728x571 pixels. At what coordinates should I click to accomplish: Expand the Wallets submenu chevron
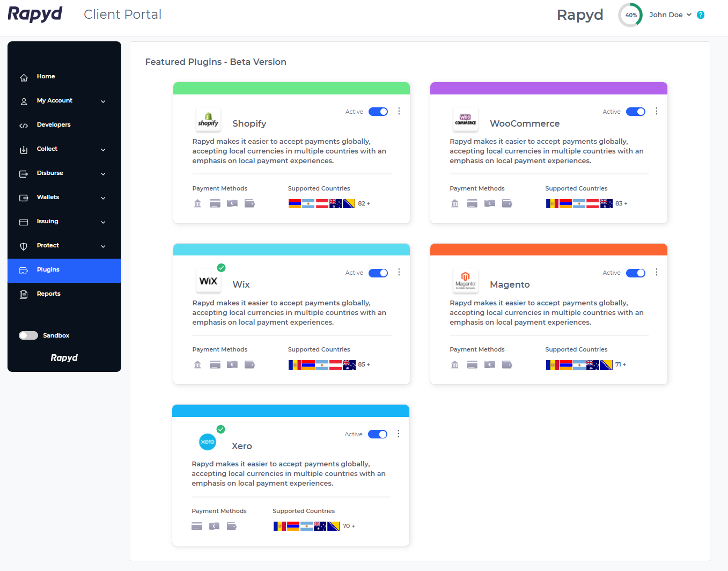103,198
